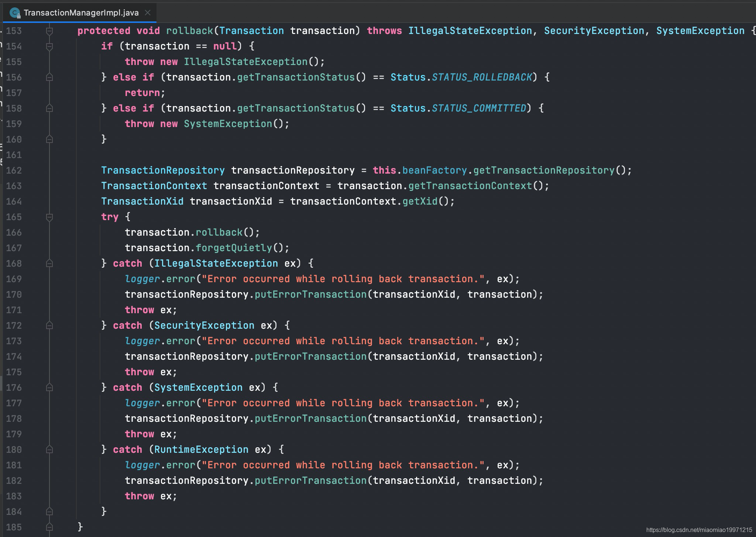Viewport: 756px width, 537px height.
Task: Click IllegalStateException in the throws clause
Action: (x=470, y=31)
